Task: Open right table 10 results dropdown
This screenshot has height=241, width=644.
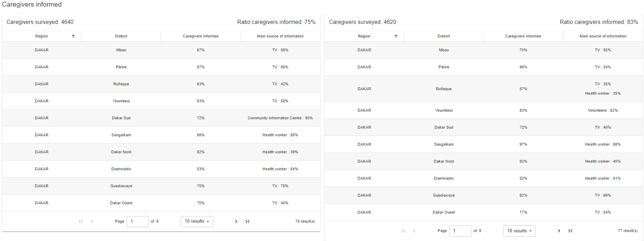Action: click(519, 231)
